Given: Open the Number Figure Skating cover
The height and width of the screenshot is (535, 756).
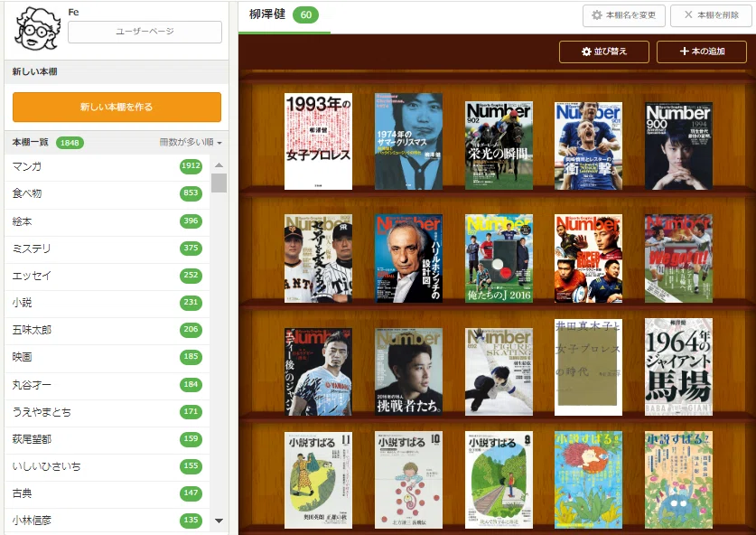Looking at the screenshot, I should [x=499, y=372].
